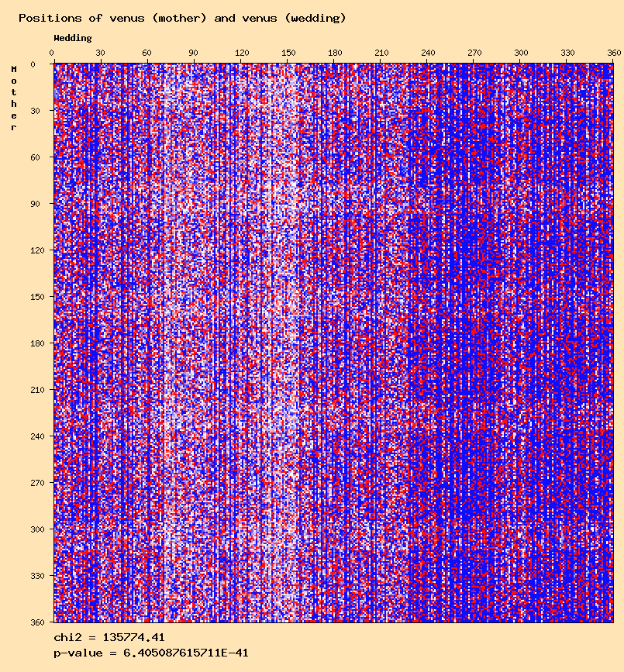
Task: Click the 60 tick on Mother axis
Action: tap(35, 157)
